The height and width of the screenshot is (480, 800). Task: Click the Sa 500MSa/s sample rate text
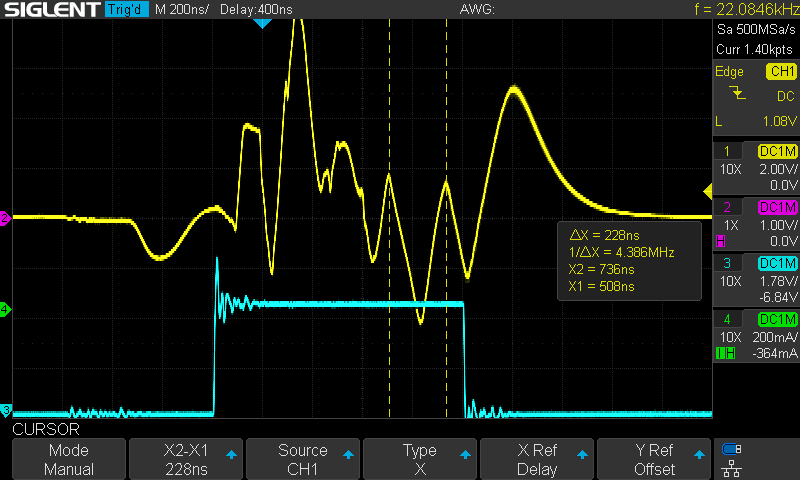[756, 30]
